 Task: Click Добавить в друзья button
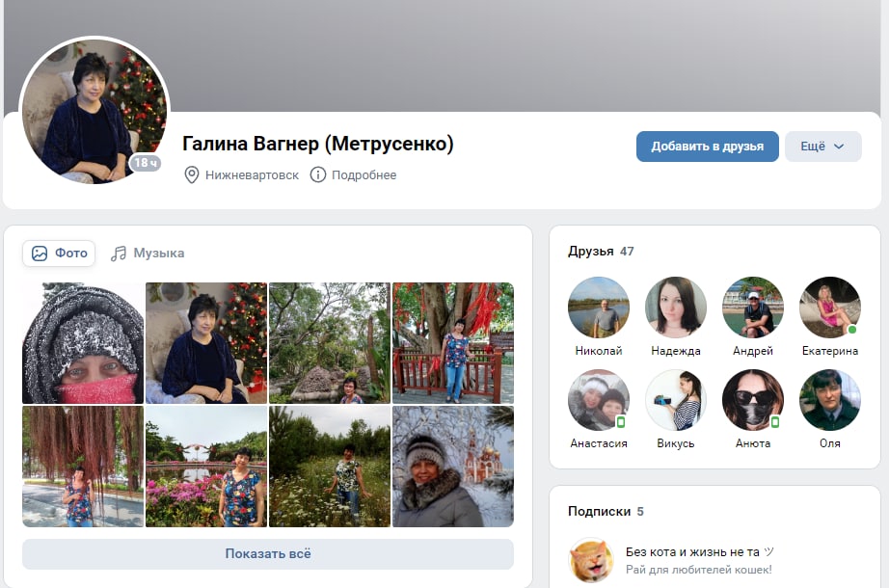click(707, 147)
